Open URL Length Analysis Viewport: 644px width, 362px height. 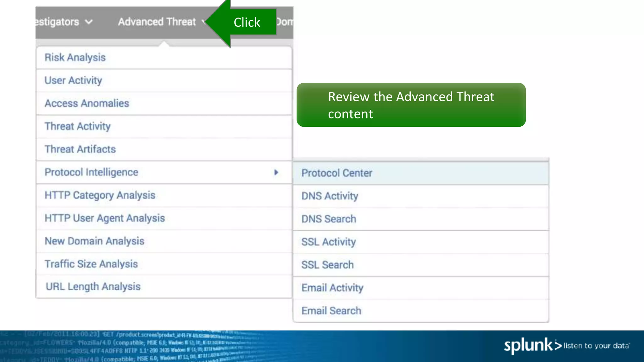(x=164, y=287)
